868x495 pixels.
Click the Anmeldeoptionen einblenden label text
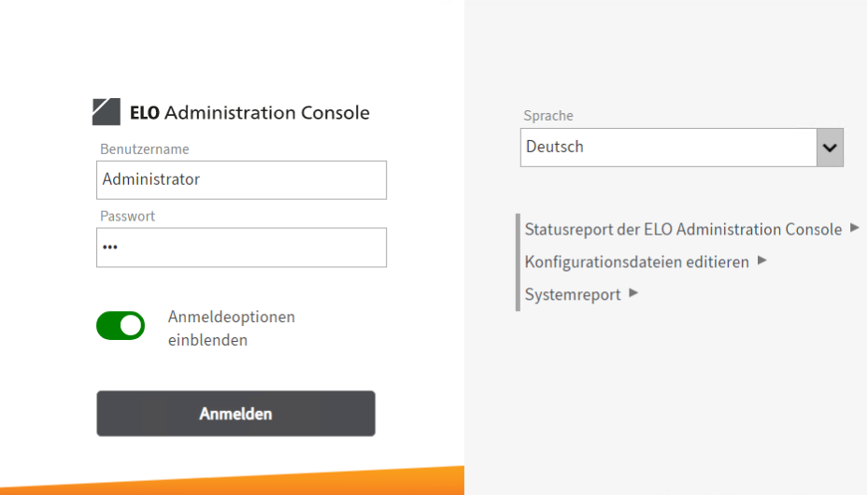pyautogui.click(x=231, y=328)
